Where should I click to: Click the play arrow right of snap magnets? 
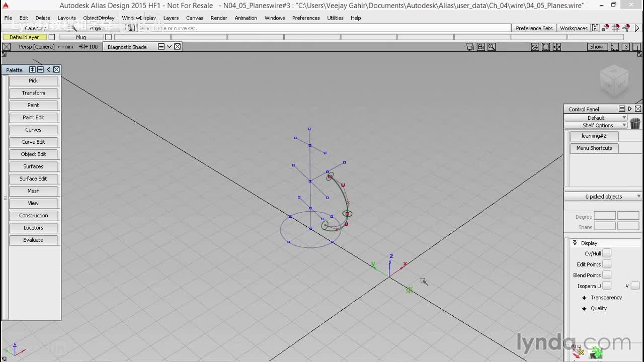(x=637, y=28)
